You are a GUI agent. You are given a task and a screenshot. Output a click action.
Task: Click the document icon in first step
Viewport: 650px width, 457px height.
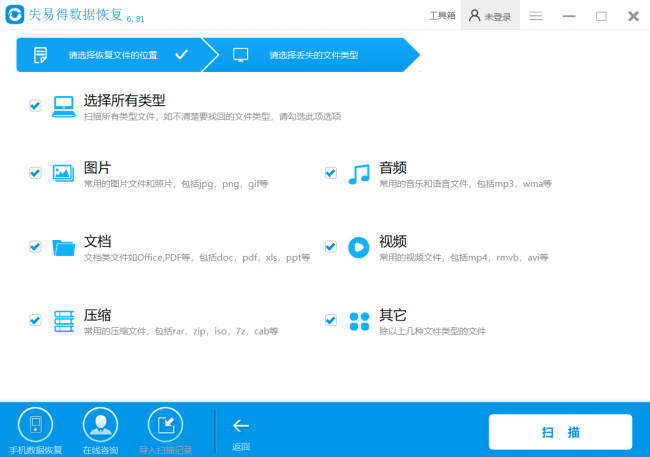pos(40,55)
